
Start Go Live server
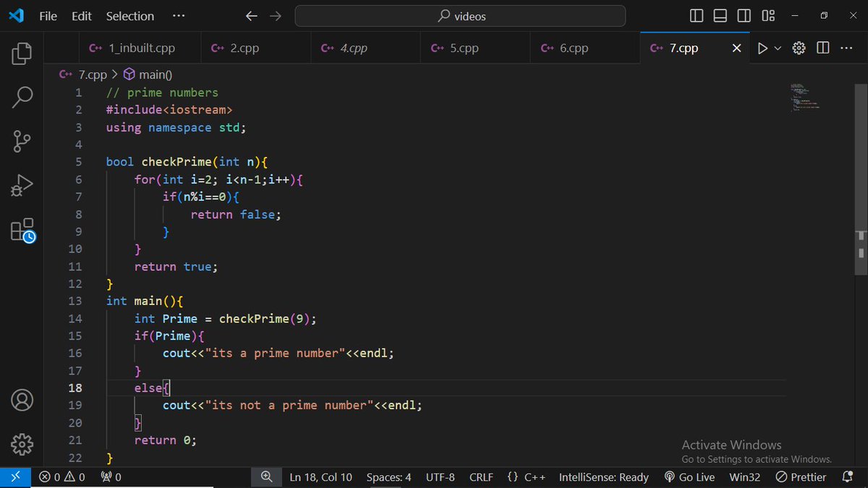point(689,477)
